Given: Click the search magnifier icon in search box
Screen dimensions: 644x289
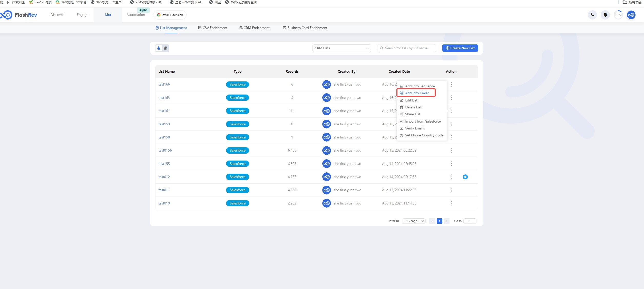Looking at the screenshot, I should coord(382,48).
